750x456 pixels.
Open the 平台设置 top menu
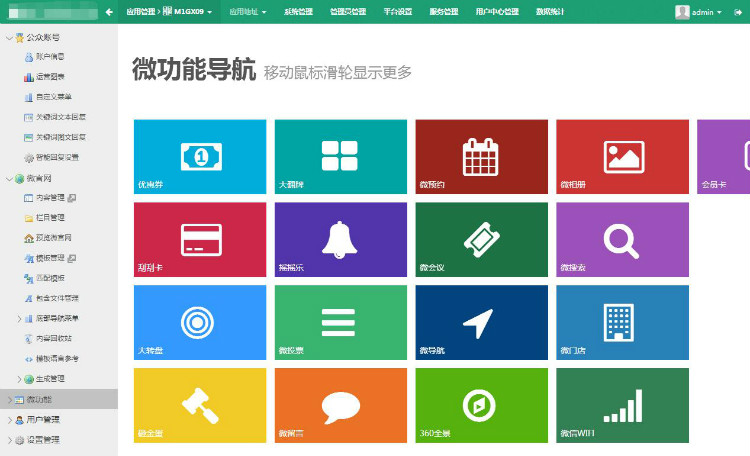coord(397,12)
